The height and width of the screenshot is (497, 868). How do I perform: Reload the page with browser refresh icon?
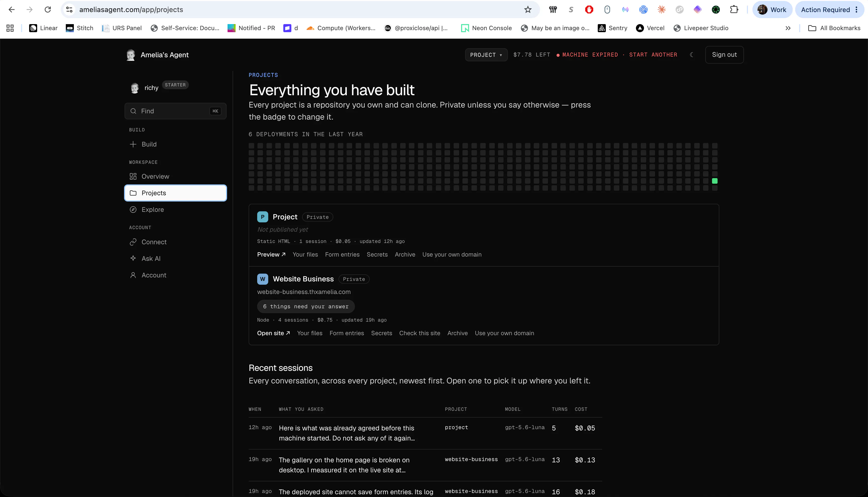point(48,10)
